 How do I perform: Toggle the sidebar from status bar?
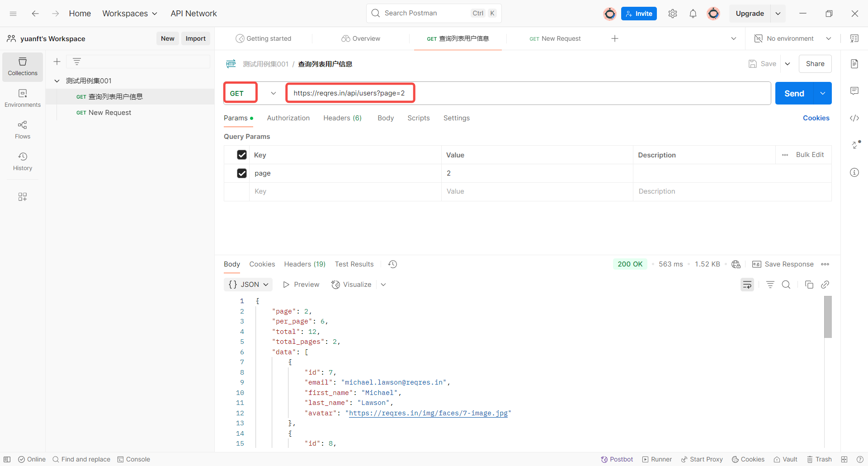[7, 459]
